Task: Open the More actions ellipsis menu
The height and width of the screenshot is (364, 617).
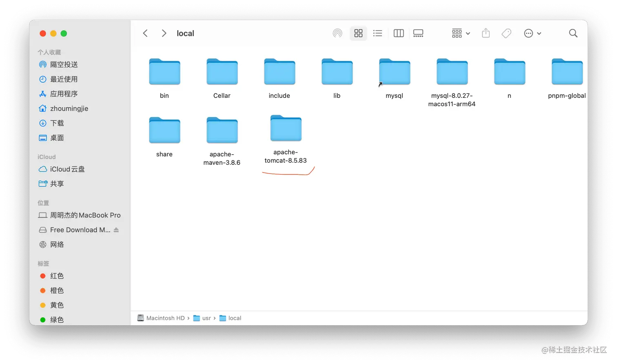Action: pyautogui.click(x=533, y=33)
